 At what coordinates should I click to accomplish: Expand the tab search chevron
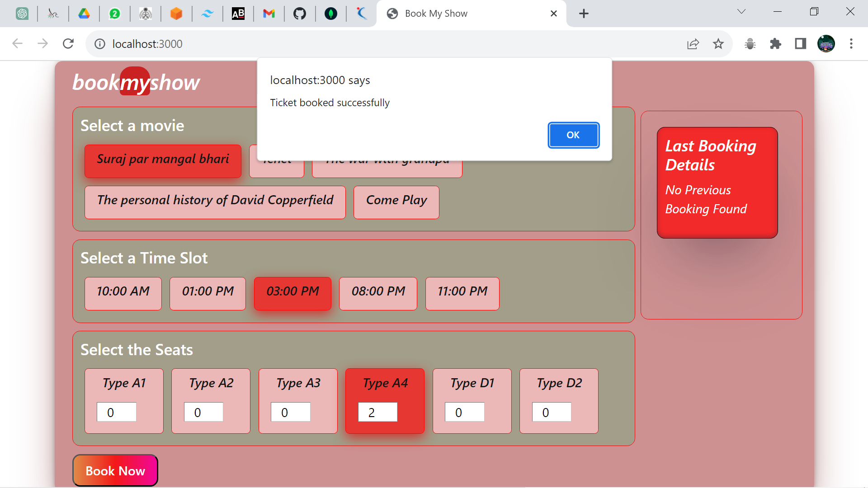point(741,12)
